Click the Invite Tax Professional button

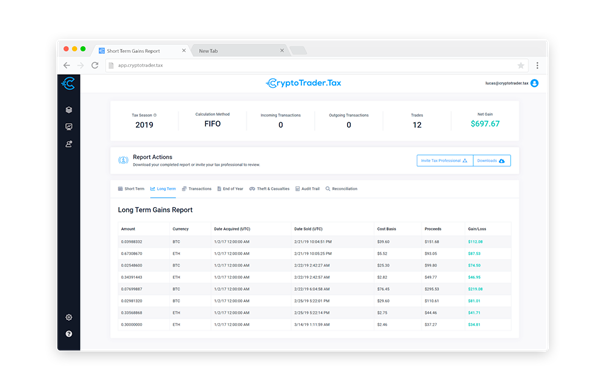(445, 161)
